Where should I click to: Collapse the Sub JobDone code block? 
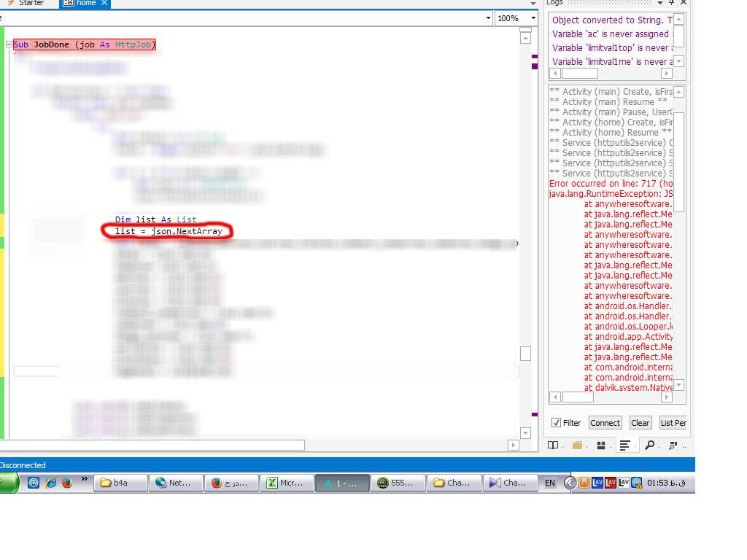[x=9, y=44]
